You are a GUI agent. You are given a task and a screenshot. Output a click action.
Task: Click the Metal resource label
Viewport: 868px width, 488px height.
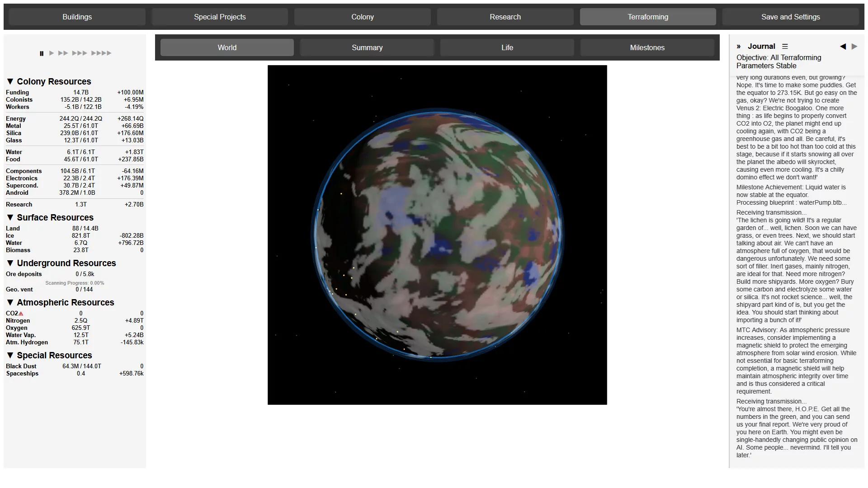click(x=13, y=126)
